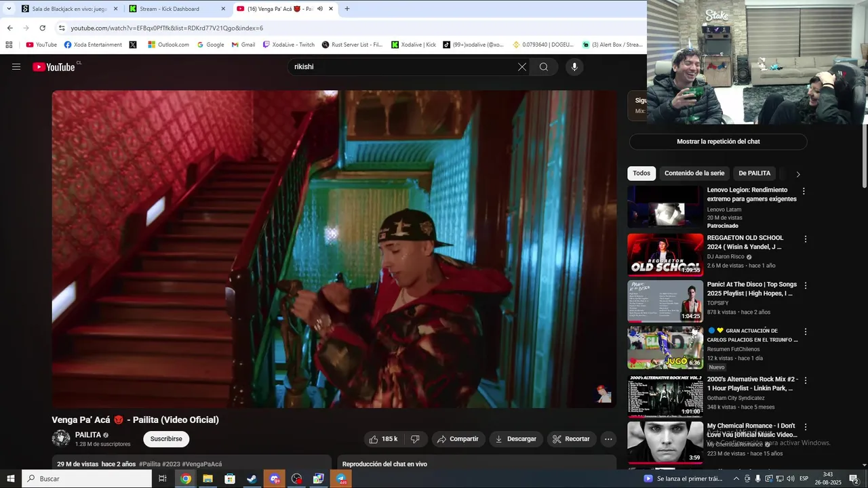Like the video with thumbs up

[x=384, y=439]
